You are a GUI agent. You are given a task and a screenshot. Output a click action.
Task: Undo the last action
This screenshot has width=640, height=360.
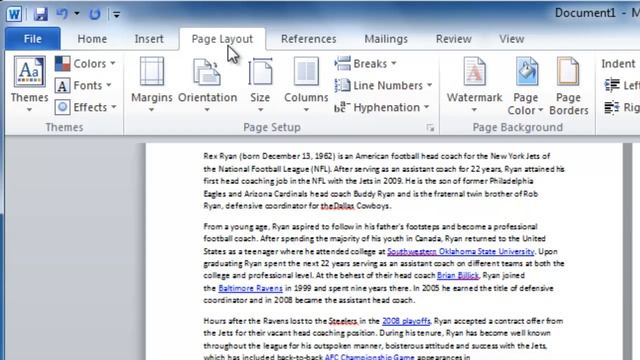[x=62, y=14]
